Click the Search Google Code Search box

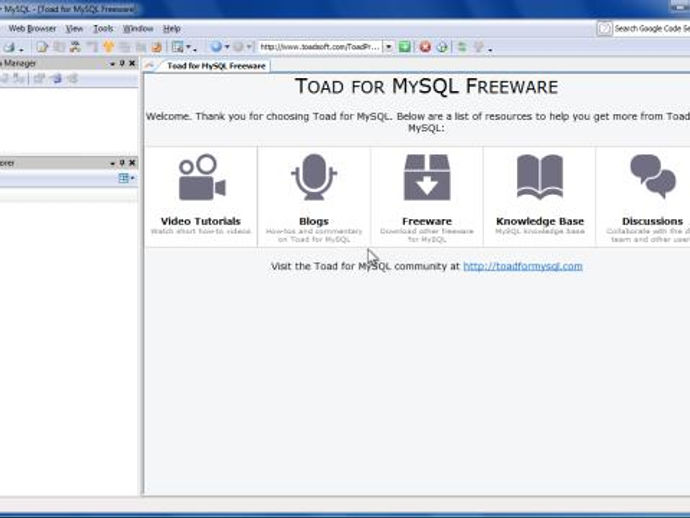click(x=652, y=29)
